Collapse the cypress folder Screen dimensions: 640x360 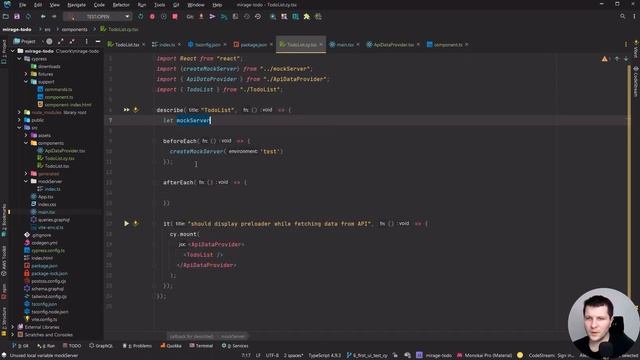(x=19, y=59)
